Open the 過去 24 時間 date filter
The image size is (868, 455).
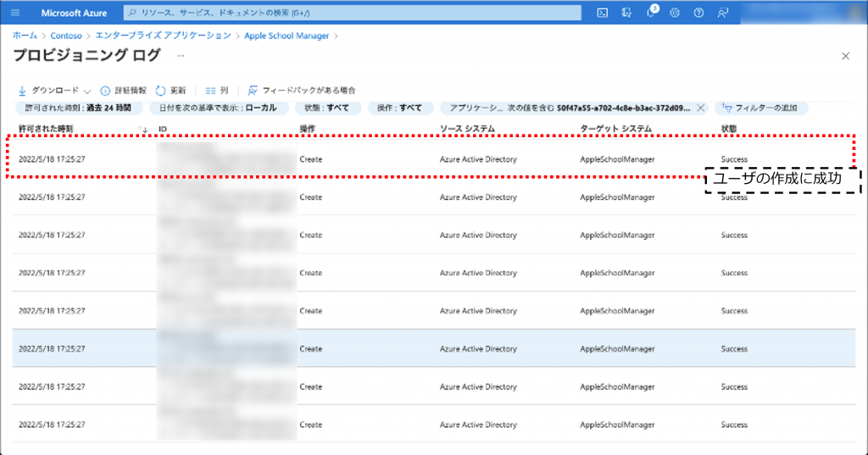coord(78,108)
